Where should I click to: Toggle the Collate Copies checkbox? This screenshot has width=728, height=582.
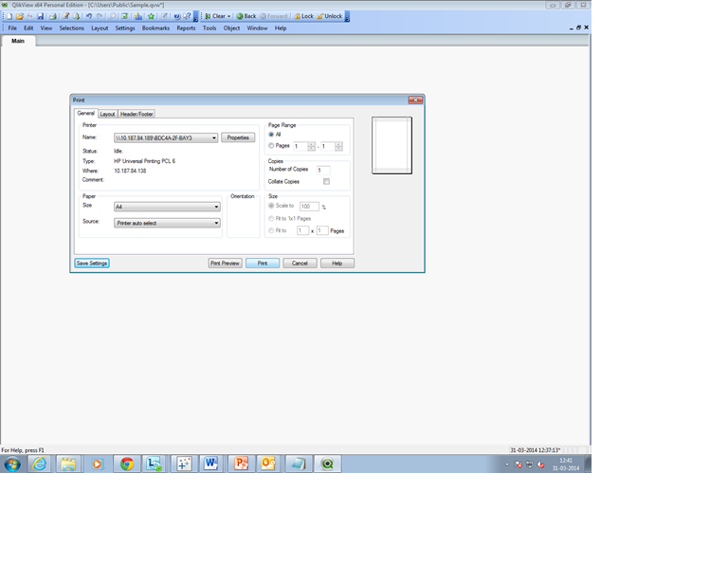pyautogui.click(x=326, y=181)
